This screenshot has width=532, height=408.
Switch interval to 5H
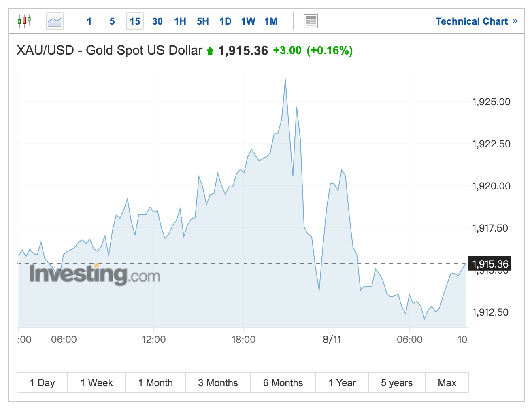point(203,21)
